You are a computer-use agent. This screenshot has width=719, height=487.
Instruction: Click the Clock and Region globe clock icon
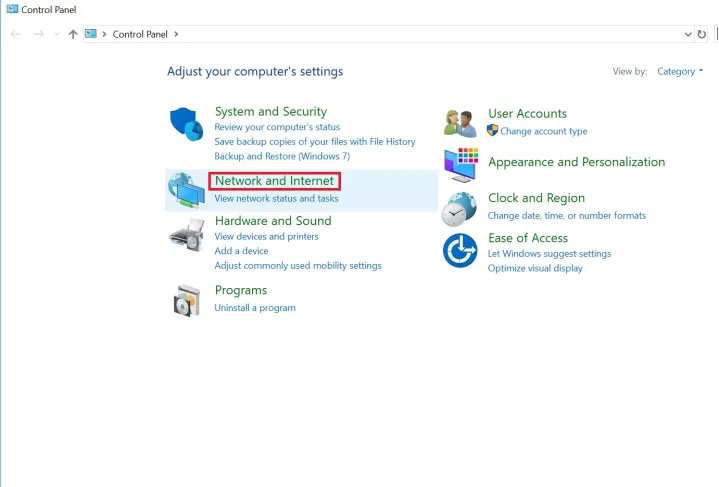pos(459,209)
